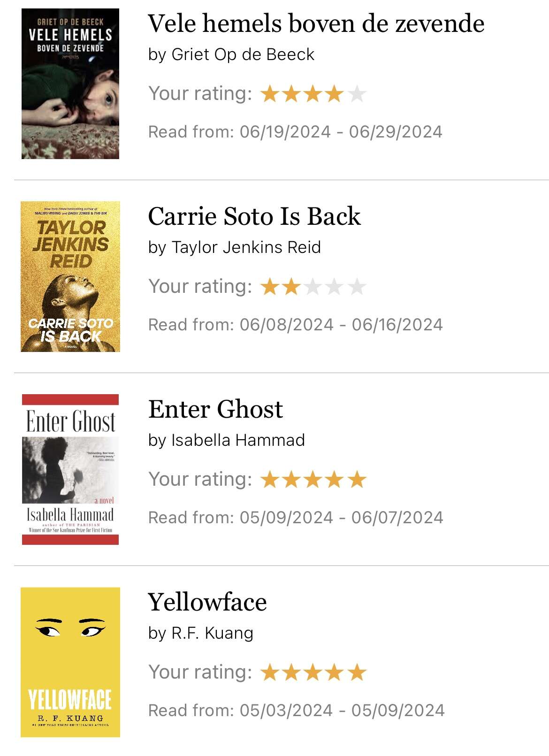Image resolution: width=549 pixels, height=756 pixels.
Task: Open the Vele hemels boven de zevende title
Action: (x=316, y=23)
